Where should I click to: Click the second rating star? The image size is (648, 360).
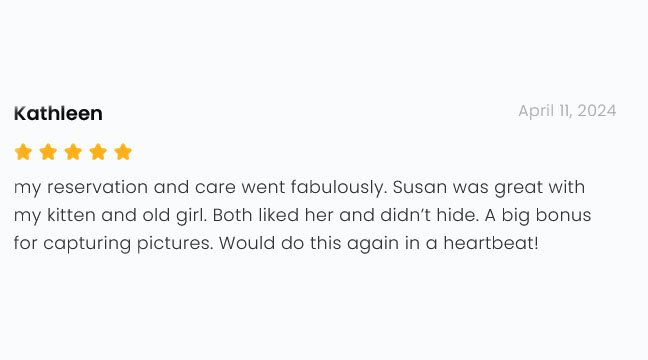click(48, 152)
